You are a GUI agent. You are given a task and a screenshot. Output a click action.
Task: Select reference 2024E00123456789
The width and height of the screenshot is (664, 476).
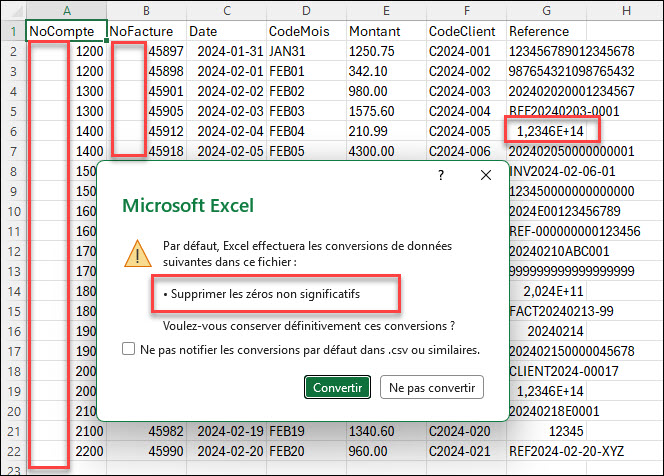(x=564, y=211)
